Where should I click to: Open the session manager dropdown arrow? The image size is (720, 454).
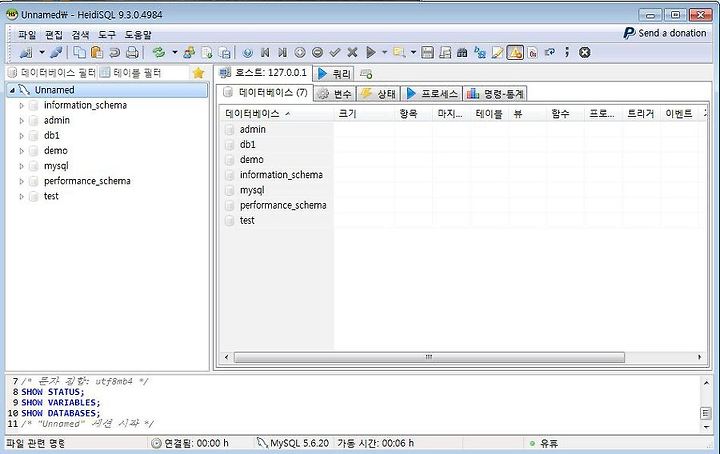pyautogui.click(x=42, y=52)
